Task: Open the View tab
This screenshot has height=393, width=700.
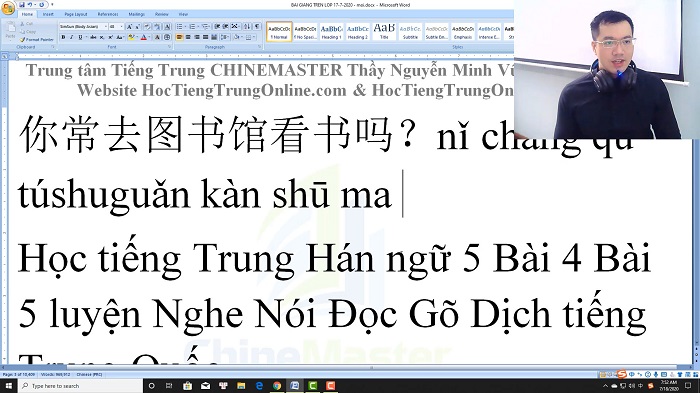Action: (x=183, y=14)
